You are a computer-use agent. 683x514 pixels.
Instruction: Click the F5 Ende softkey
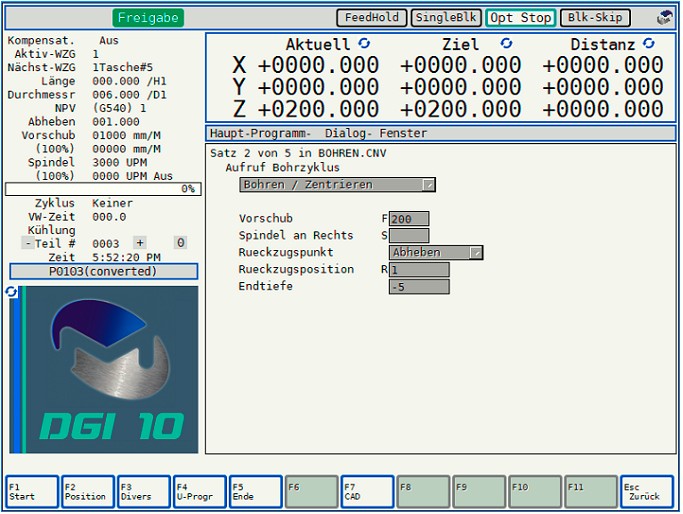click(x=256, y=492)
